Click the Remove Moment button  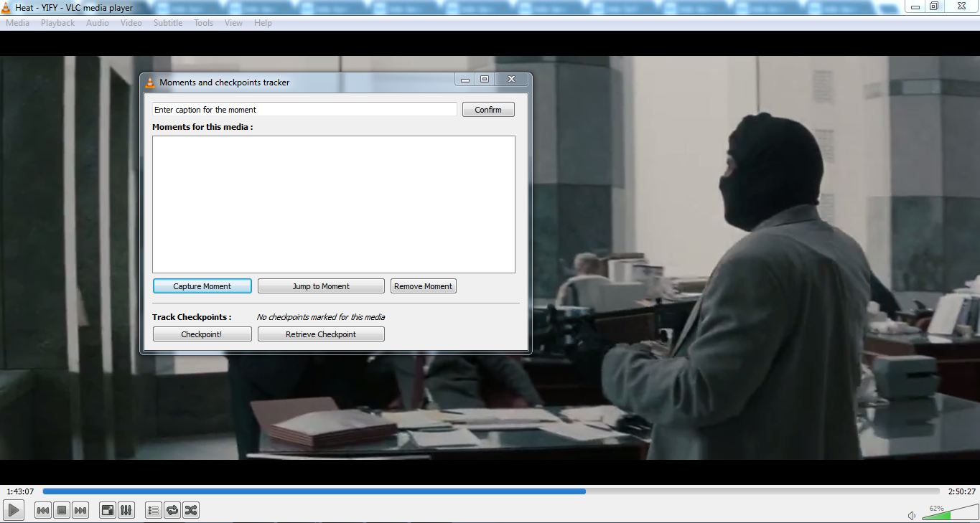coord(424,286)
